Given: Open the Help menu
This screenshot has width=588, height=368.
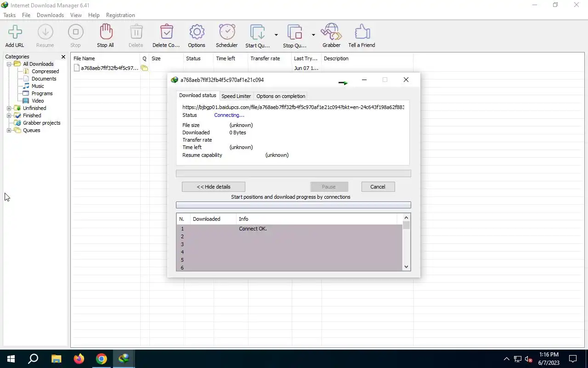Looking at the screenshot, I should click(x=94, y=15).
